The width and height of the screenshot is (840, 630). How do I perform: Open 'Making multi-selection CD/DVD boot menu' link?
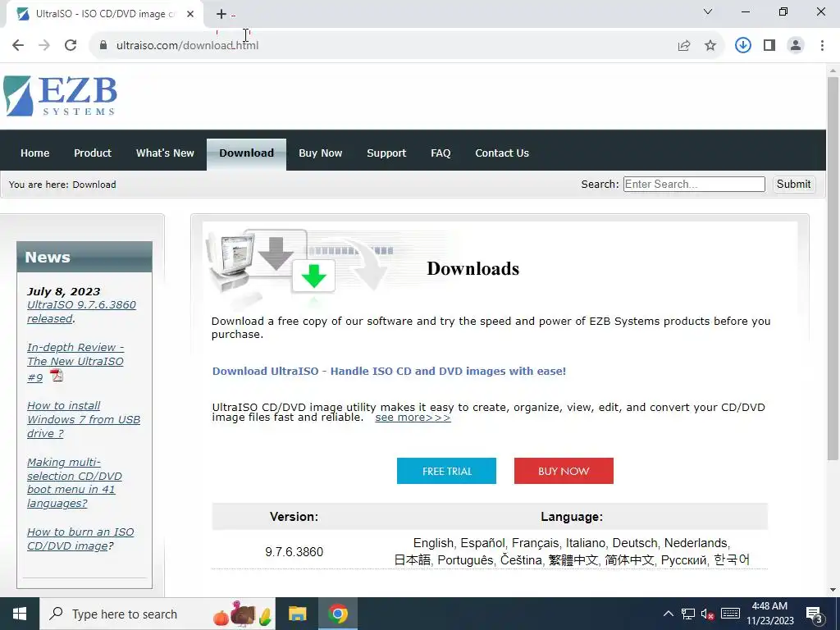75,482
